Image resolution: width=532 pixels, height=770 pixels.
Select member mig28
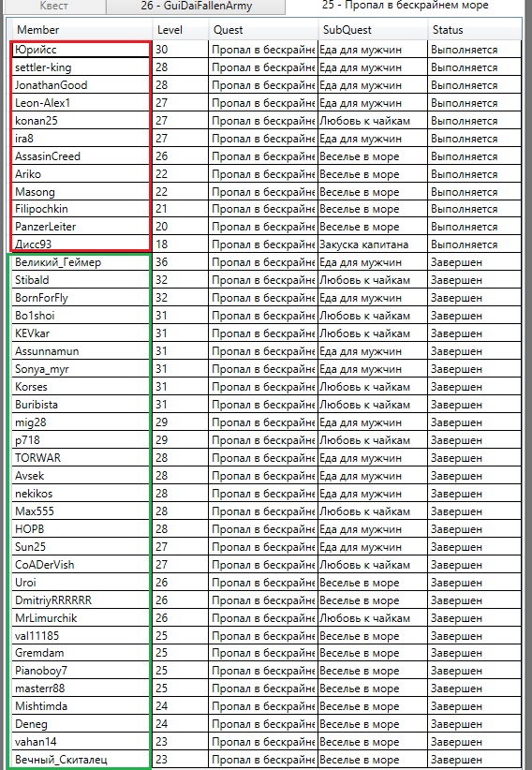(x=81, y=422)
